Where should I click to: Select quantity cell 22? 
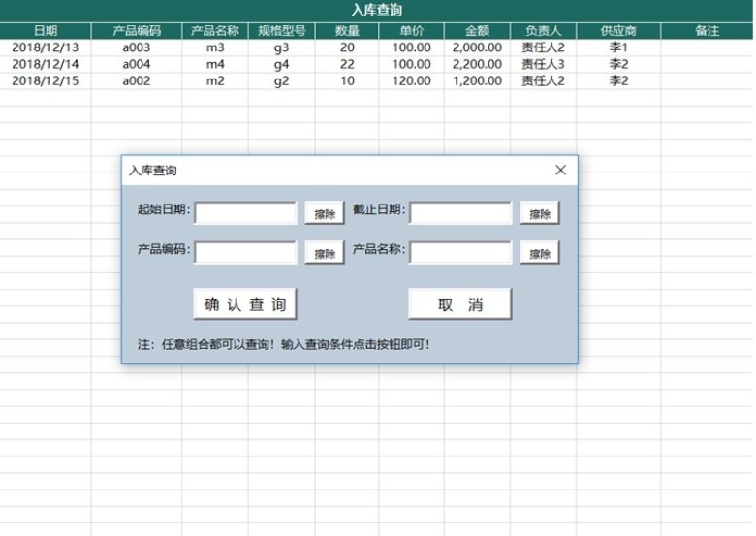(347, 64)
